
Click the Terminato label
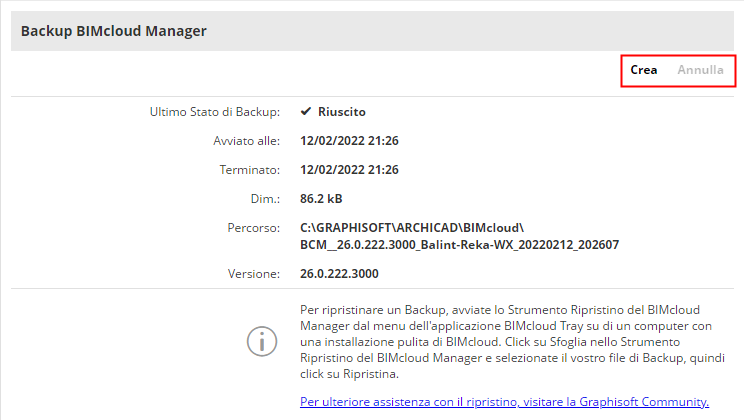250,170
